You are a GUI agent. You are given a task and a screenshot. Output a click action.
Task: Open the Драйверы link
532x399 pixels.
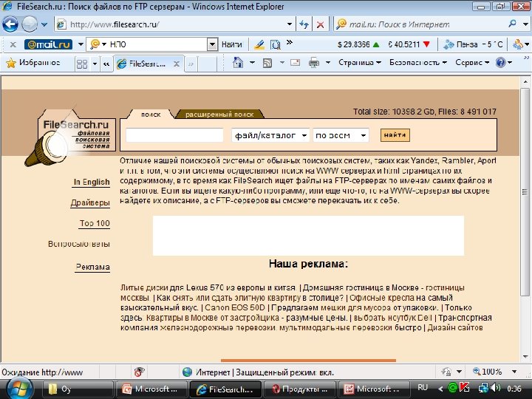tap(90, 203)
